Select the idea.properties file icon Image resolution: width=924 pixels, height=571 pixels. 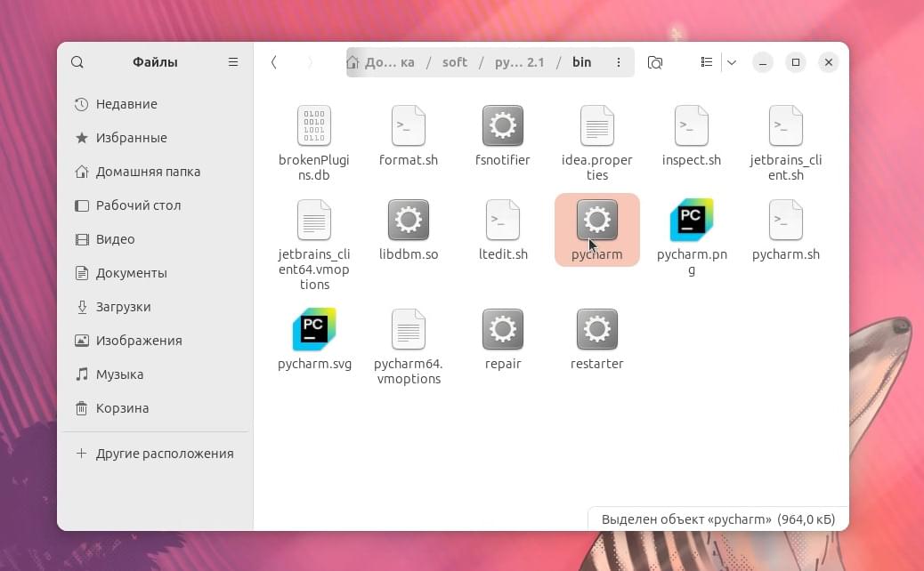coord(597,125)
